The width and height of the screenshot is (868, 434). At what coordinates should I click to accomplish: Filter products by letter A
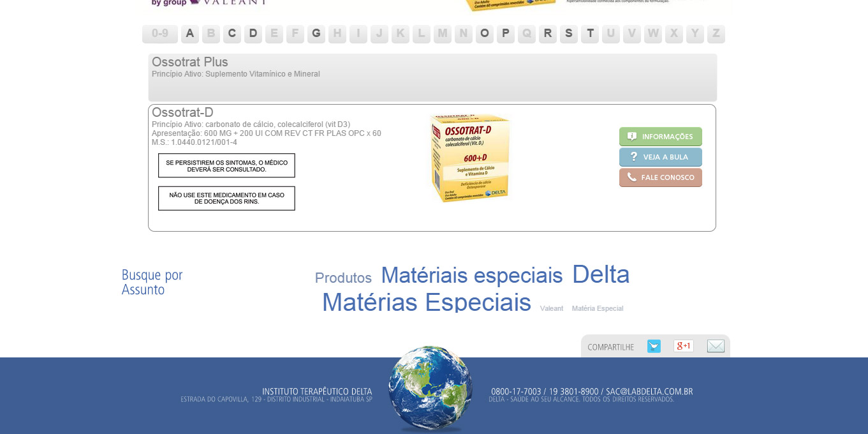[x=190, y=34]
